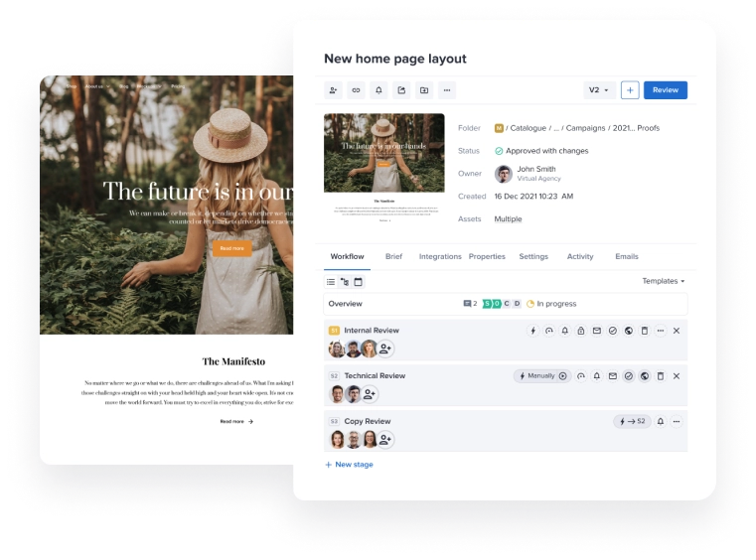Open the proof thumbnail preview image
756x560 pixels.
(x=383, y=152)
